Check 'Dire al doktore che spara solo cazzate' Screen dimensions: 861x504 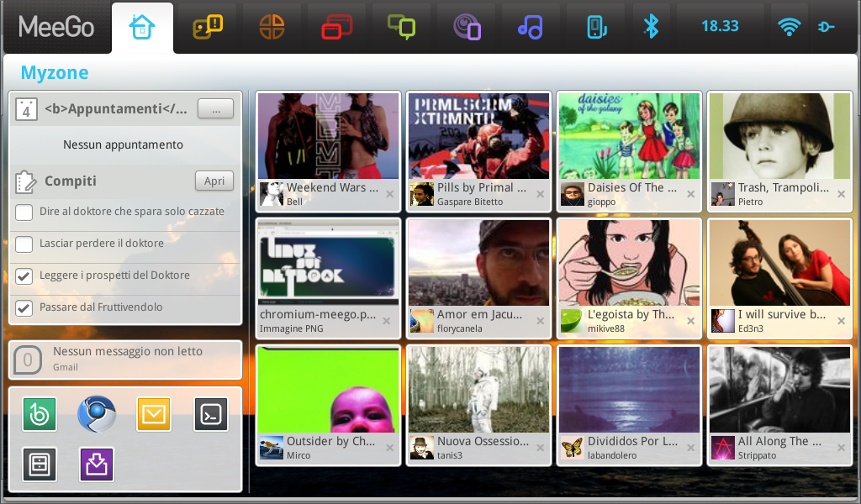click(x=24, y=213)
